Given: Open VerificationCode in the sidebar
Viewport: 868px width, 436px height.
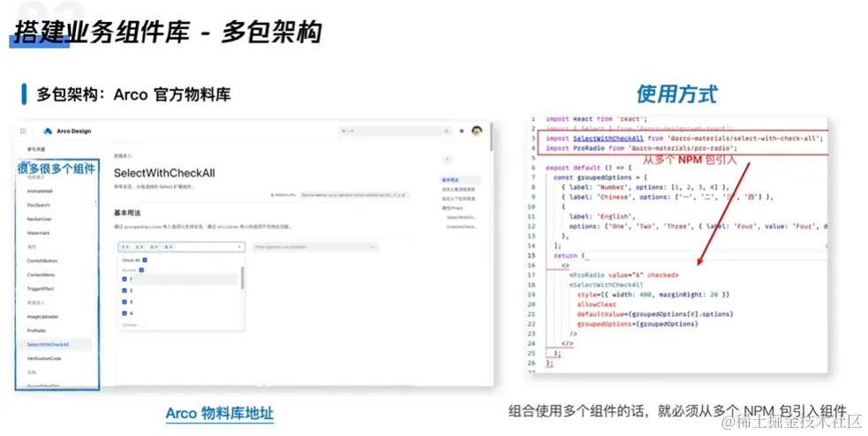Looking at the screenshot, I should [44, 358].
